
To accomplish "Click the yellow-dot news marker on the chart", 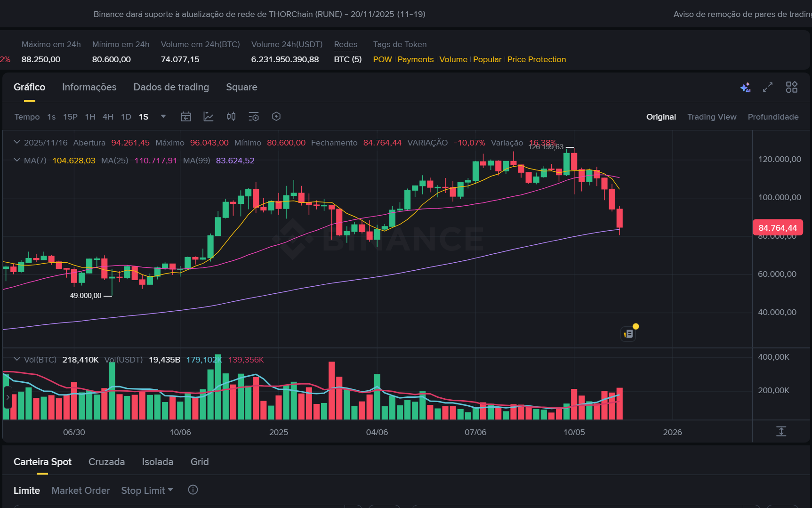I will [x=629, y=333].
